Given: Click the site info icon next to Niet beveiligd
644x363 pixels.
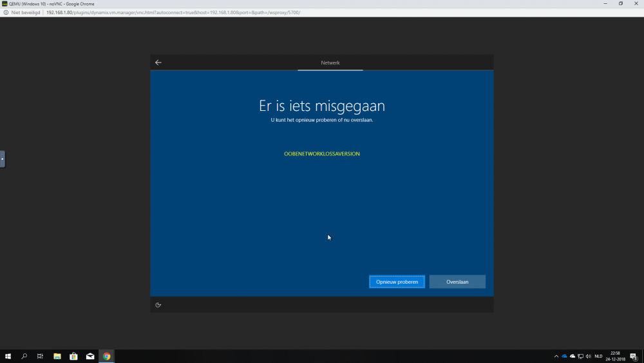Looking at the screenshot, I should tap(6, 13).
